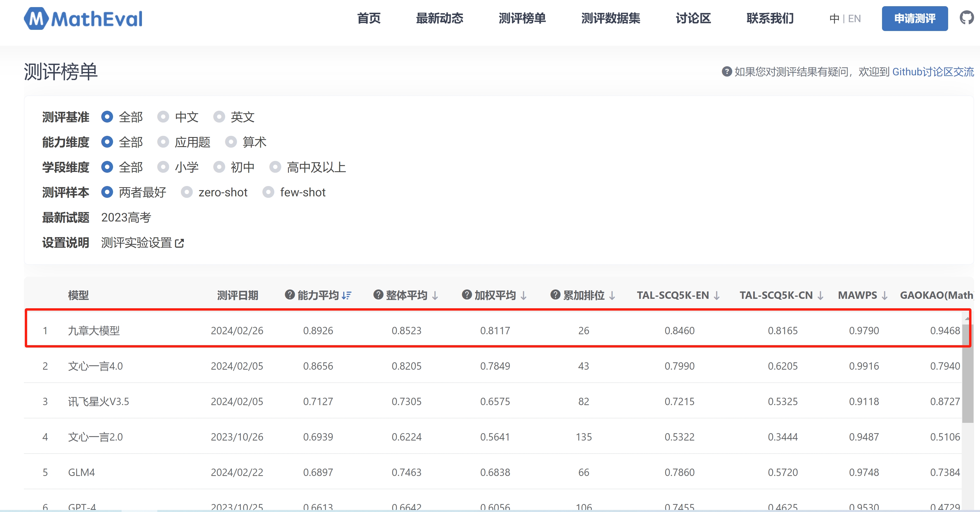
Task: Click the 申请测评 button
Action: click(914, 18)
